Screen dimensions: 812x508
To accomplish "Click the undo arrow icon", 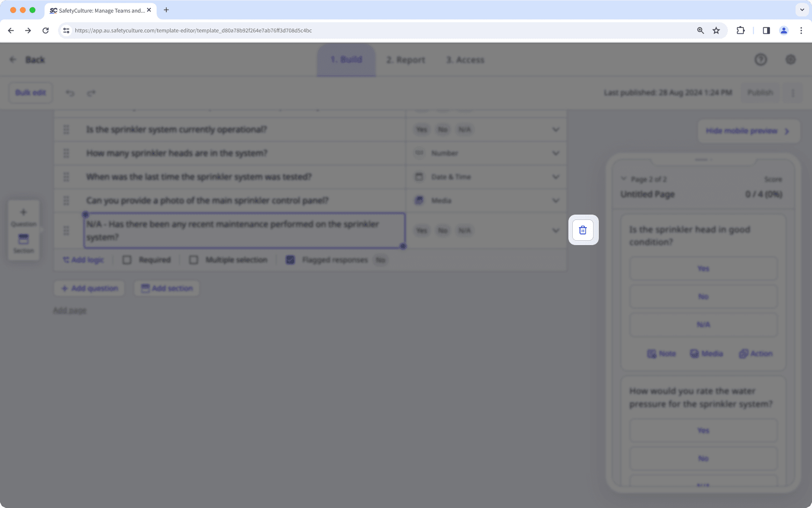I will click(x=71, y=93).
